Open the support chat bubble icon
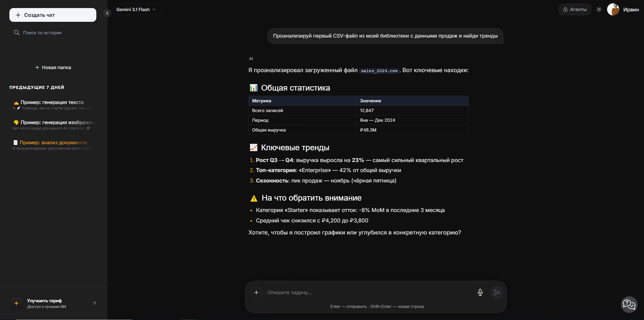Image resolution: width=644 pixels, height=320 pixels. tap(629, 305)
